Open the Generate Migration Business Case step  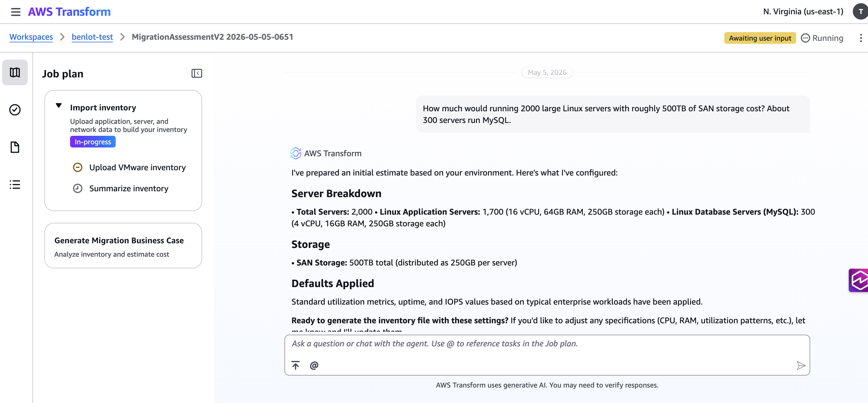click(x=123, y=246)
